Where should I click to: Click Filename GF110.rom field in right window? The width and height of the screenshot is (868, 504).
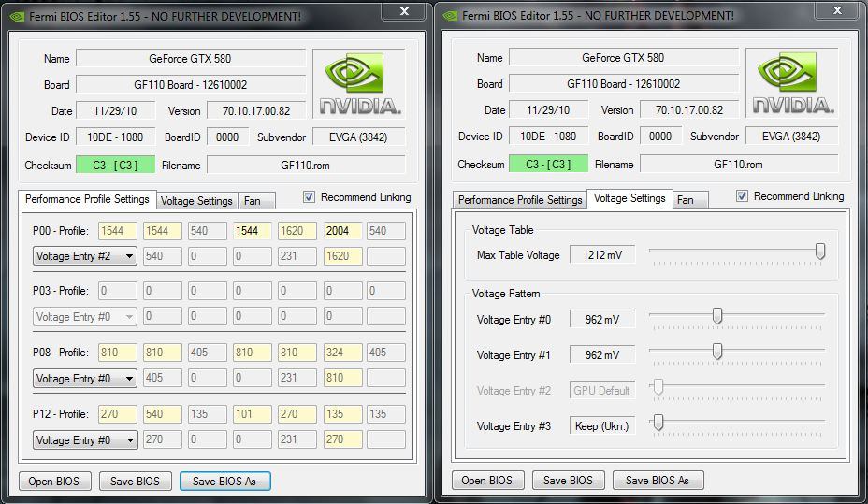pyautogui.click(x=739, y=164)
